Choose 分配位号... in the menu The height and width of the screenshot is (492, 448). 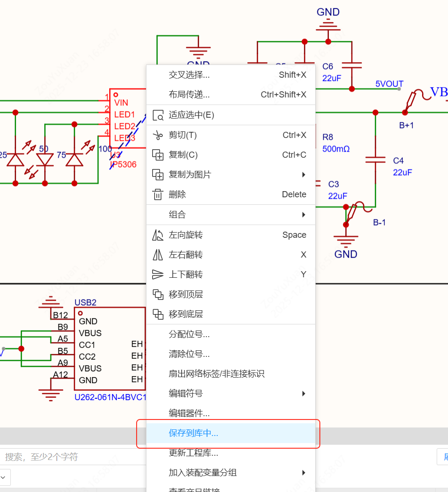coord(189,334)
